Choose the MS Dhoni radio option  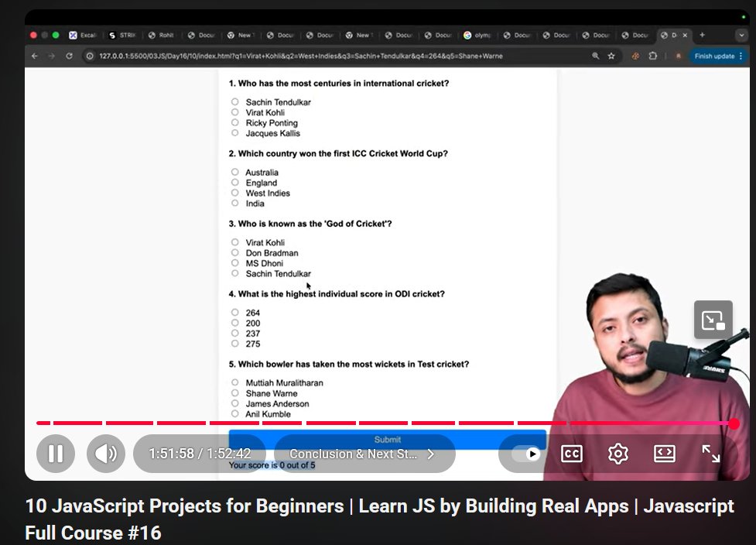click(234, 263)
